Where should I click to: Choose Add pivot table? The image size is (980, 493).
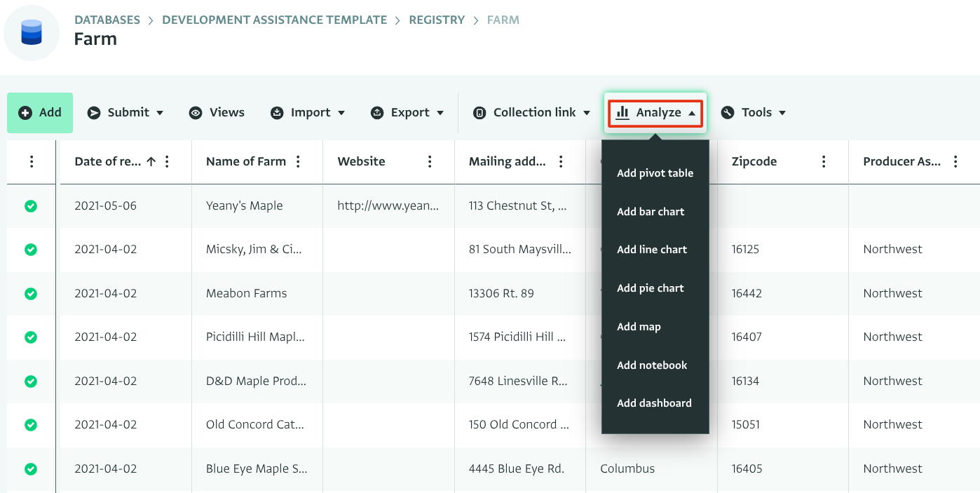(655, 173)
